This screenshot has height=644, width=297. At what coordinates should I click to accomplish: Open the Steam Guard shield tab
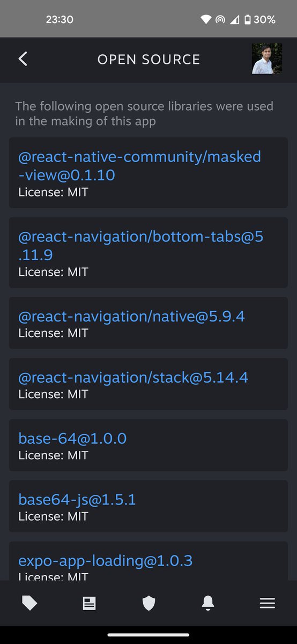148,604
